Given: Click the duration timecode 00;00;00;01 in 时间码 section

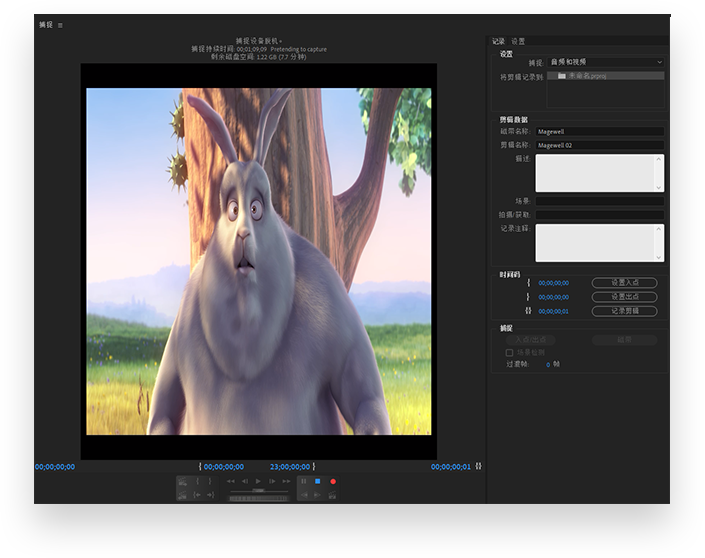Looking at the screenshot, I should pyautogui.click(x=553, y=311).
